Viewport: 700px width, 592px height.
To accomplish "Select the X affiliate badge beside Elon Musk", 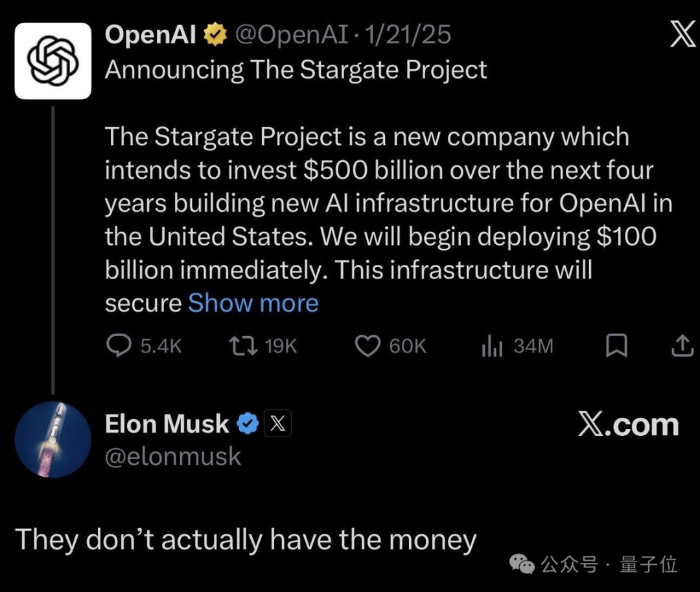I will click(x=277, y=424).
